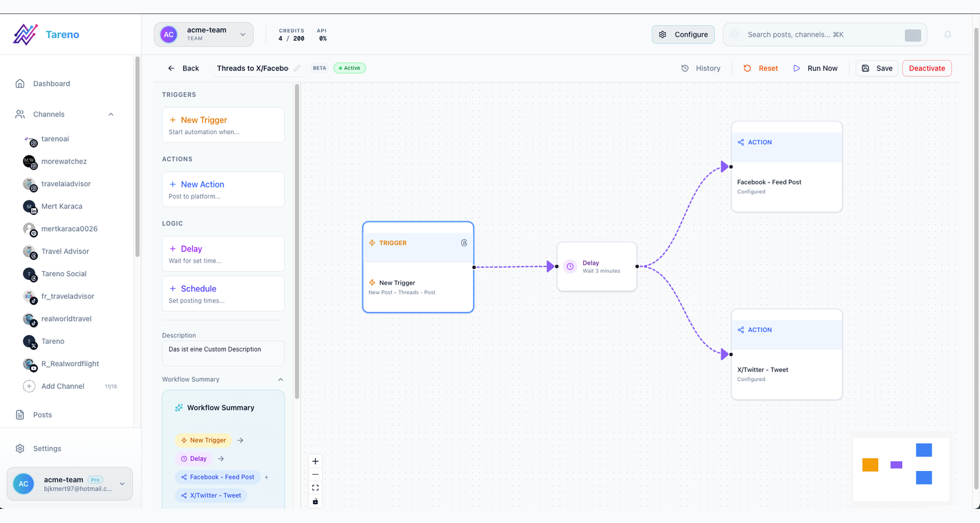The width and height of the screenshot is (980, 523).
Task: Click the Delay chip in summary
Action: click(x=194, y=459)
